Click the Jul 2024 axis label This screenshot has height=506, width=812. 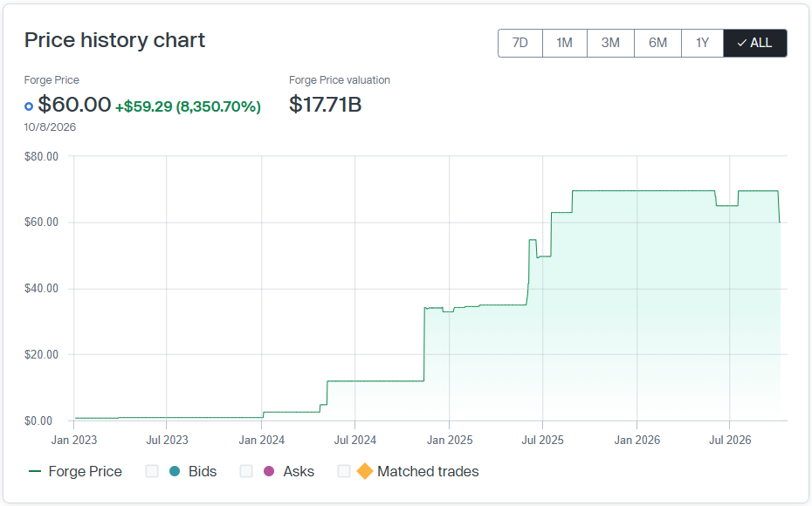(x=354, y=441)
